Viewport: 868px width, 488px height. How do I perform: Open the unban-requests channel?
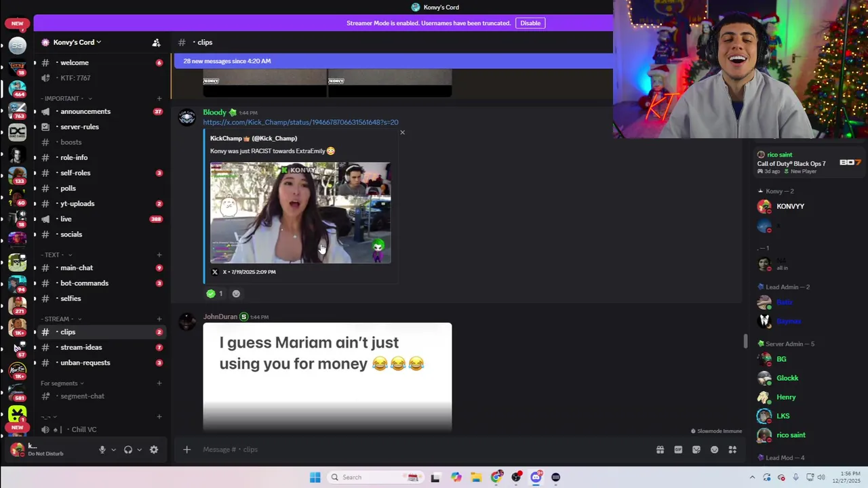click(100, 363)
